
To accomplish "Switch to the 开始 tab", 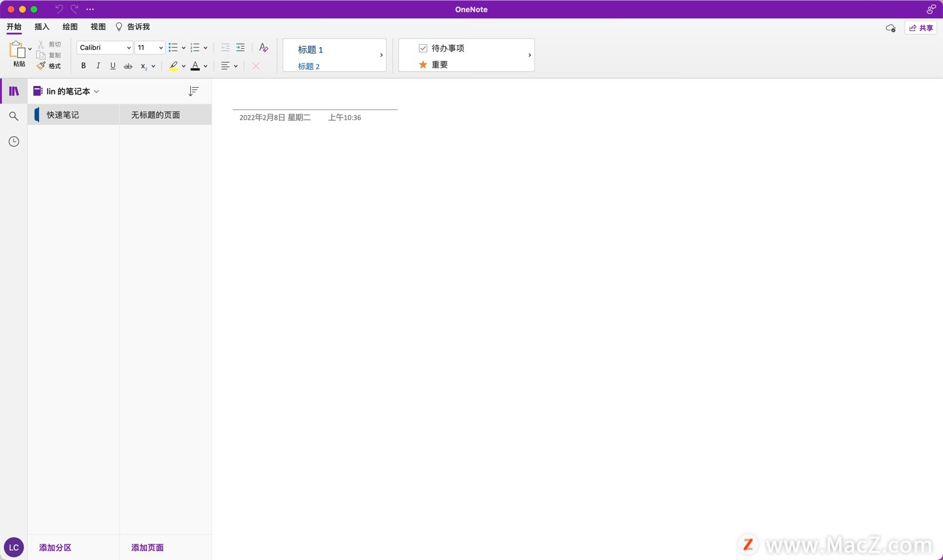I will coord(14,27).
